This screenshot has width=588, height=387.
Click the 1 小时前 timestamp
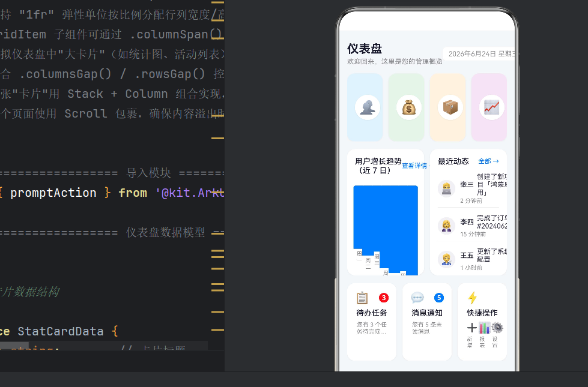[471, 268]
